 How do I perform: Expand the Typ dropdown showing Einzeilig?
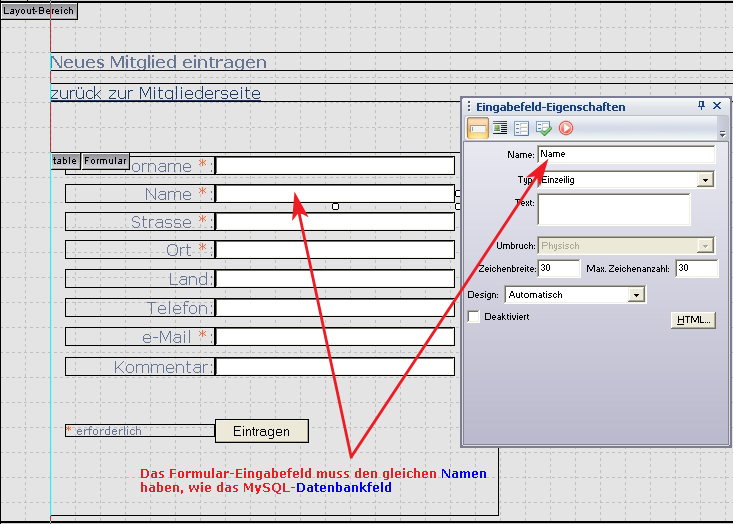point(705,180)
